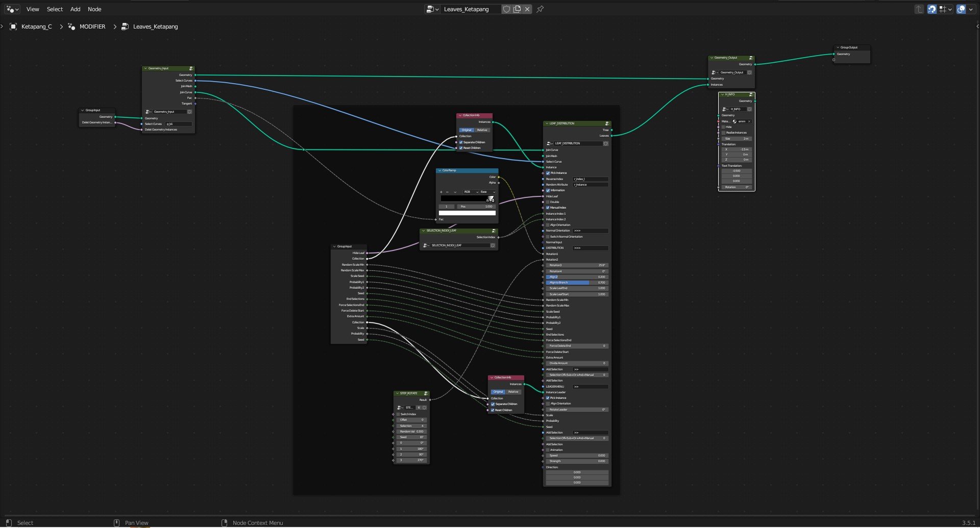Toggle fake user shield in Geometry_Input node

click(x=189, y=112)
